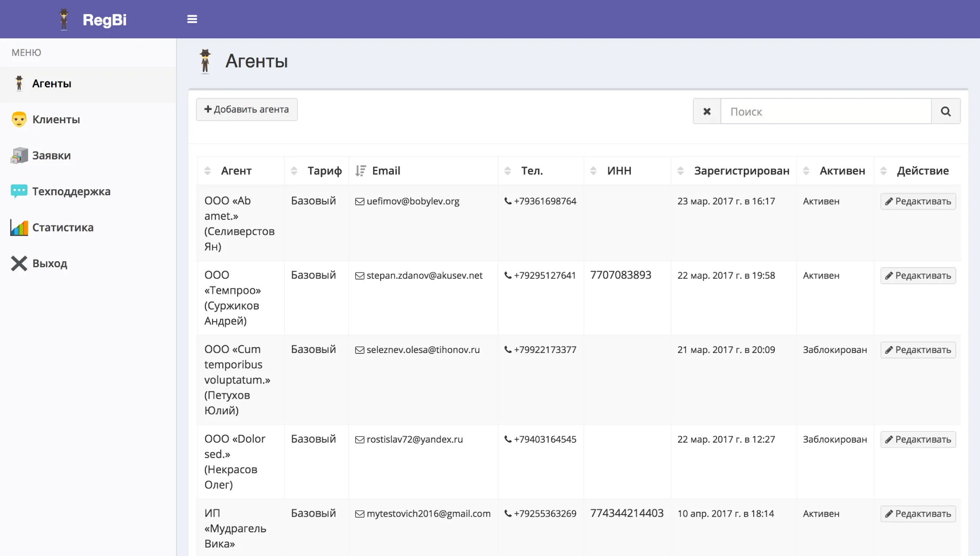Click Заблокирован status for ООО «Dolor sed.»
Image resolution: width=980 pixels, height=556 pixels.
pos(835,439)
